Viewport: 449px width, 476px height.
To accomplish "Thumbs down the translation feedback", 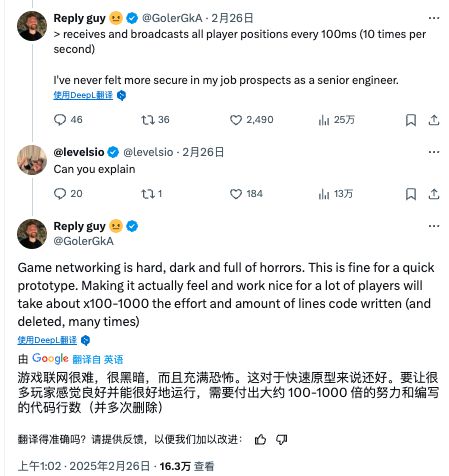I will coord(282,440).
